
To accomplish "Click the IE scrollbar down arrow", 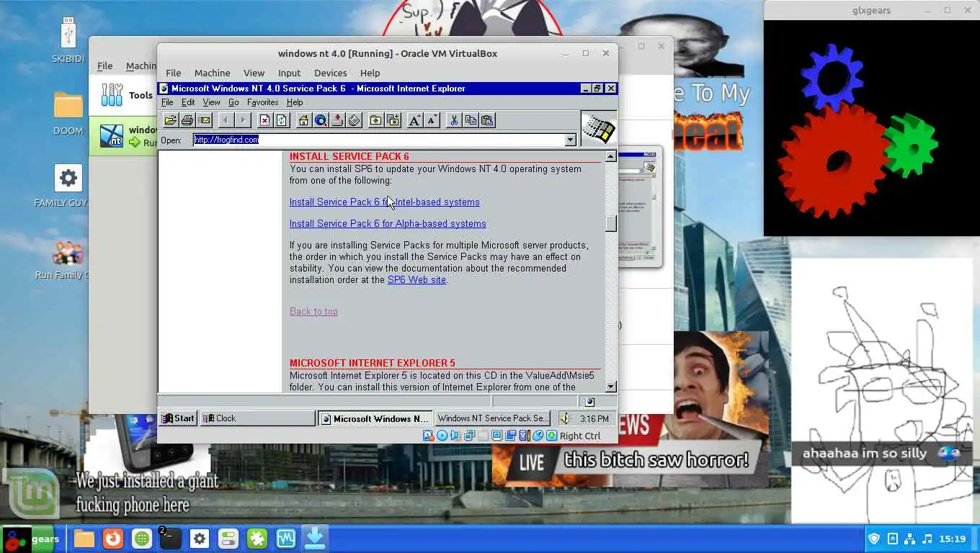I will [x=610, y=387].
